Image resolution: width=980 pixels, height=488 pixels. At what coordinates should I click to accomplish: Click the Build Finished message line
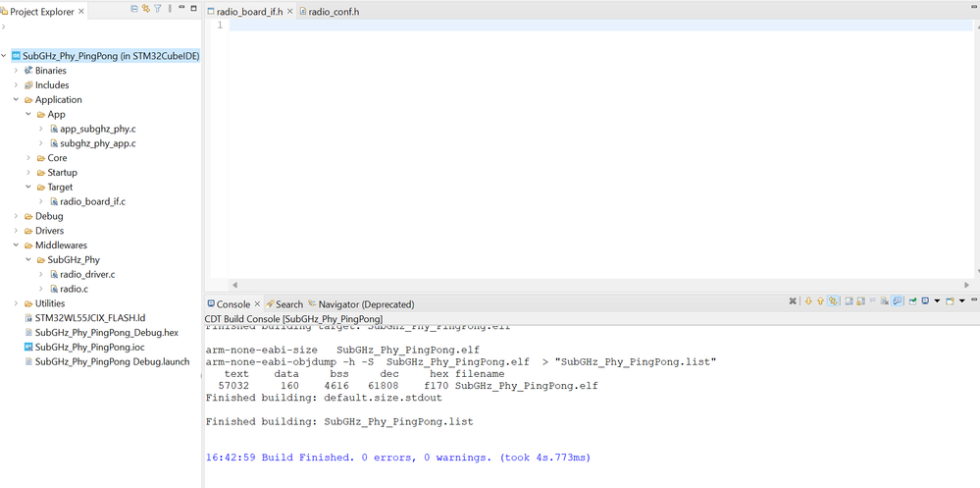398,458
